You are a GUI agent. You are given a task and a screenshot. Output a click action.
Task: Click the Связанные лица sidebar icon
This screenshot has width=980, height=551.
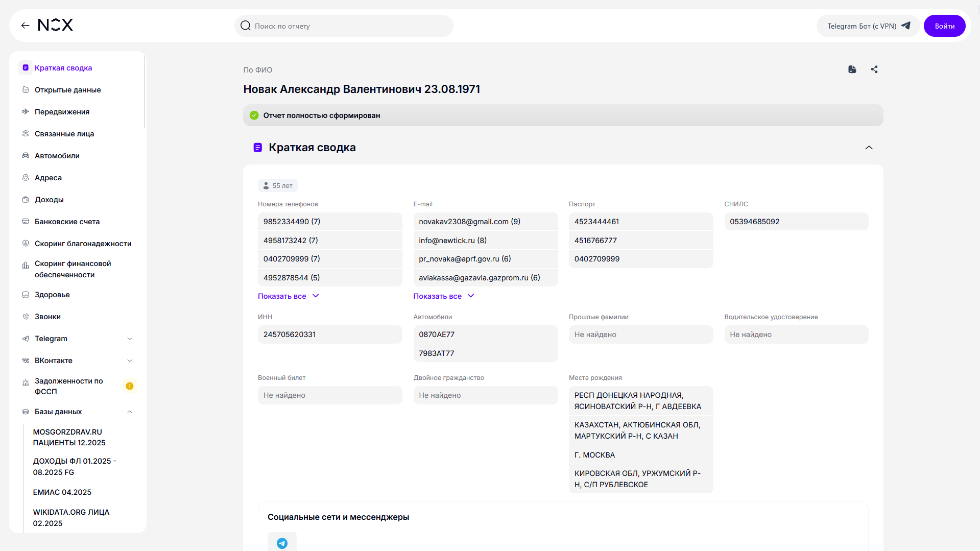pyautogui.click(x=26, y=133)
